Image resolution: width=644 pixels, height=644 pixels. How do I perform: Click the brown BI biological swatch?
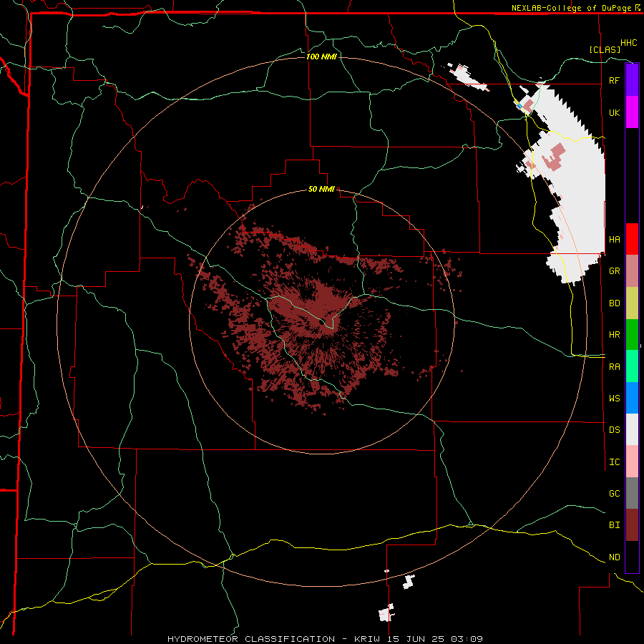point(632,525)
